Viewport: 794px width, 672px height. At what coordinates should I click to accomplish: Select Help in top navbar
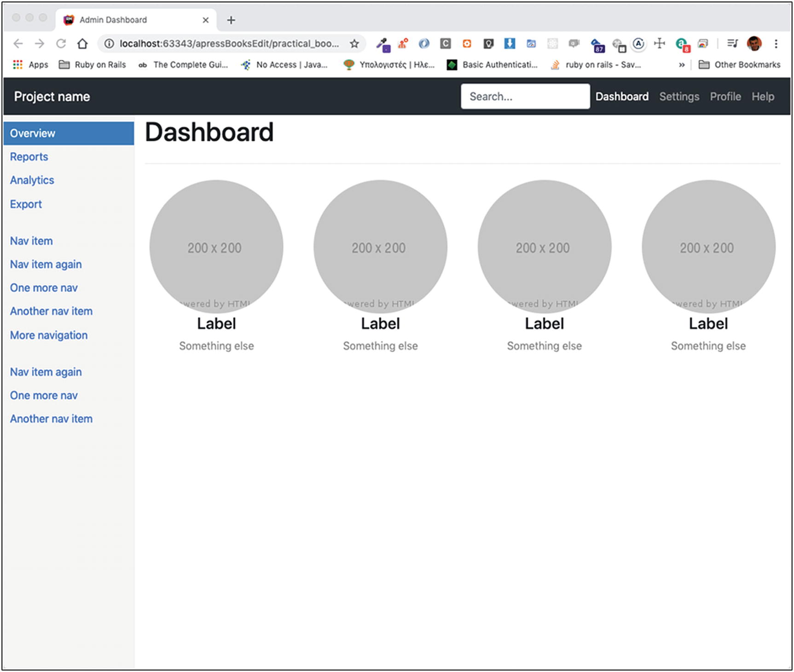[x=763, y=97]
